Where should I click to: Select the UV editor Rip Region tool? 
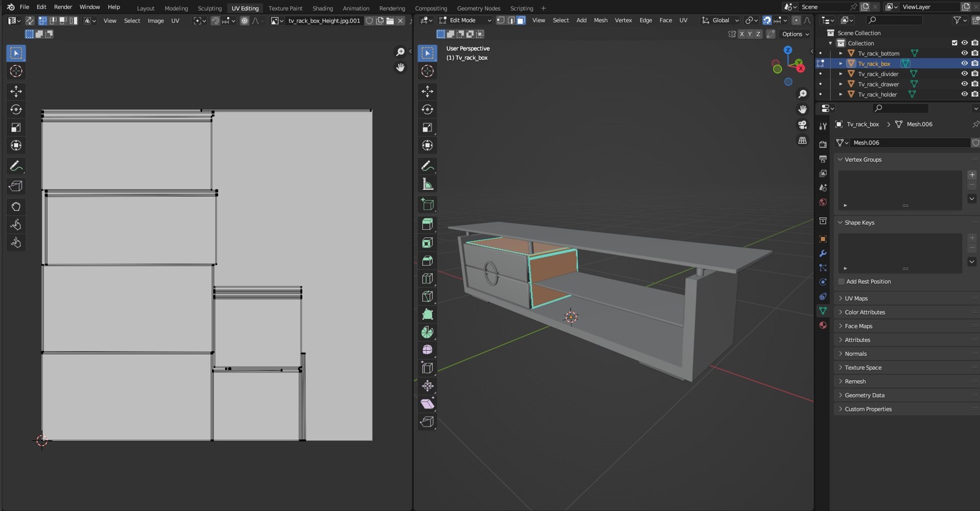click(16, 186)
